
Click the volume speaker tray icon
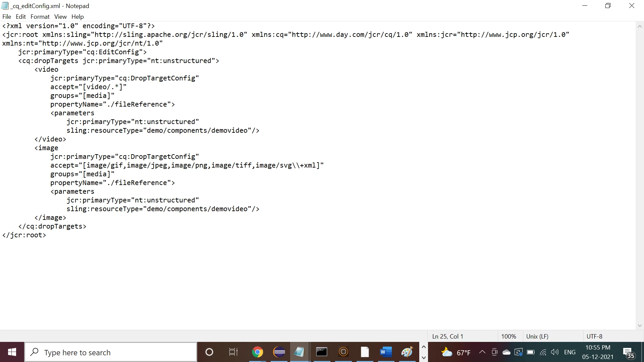(555, 352)
